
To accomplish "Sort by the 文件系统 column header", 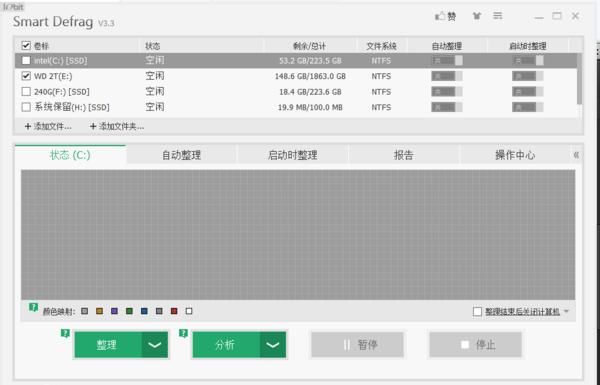I will pyautogui.click(x=381, y=46).
